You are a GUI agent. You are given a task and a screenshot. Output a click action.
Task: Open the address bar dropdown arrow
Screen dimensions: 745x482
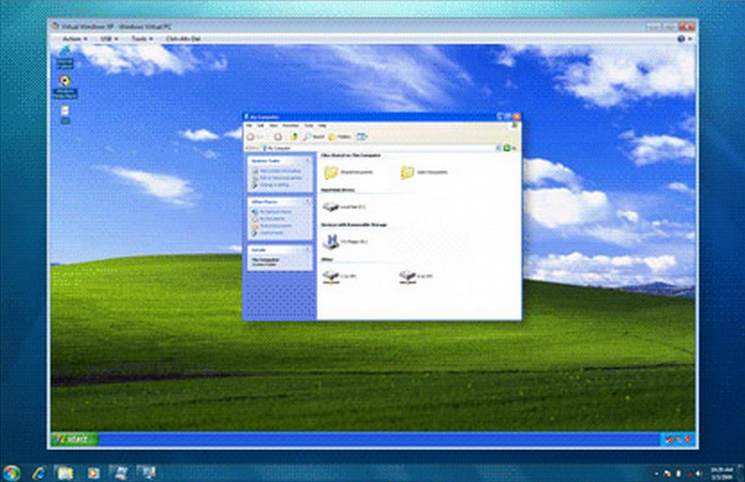click(x=498, y=148)
